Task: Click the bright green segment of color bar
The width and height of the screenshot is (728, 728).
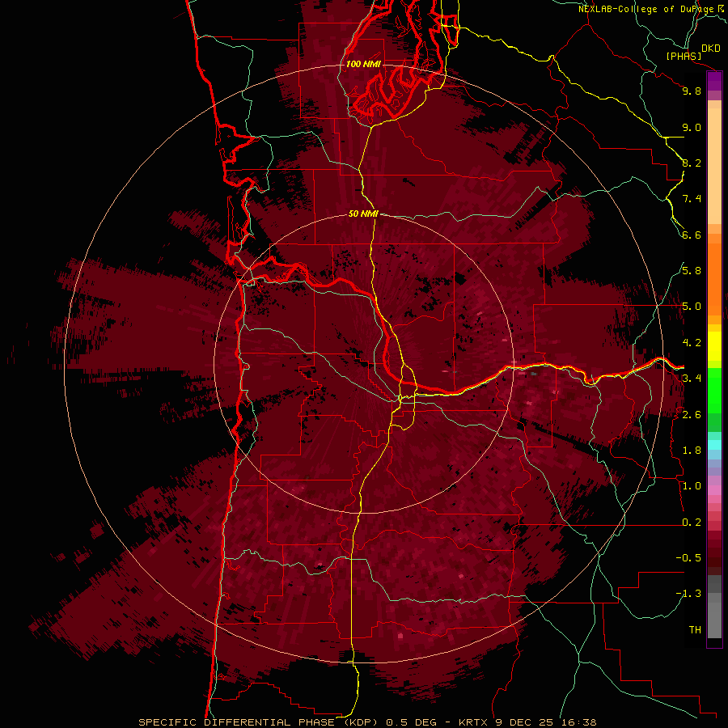Action: point(714,391)
